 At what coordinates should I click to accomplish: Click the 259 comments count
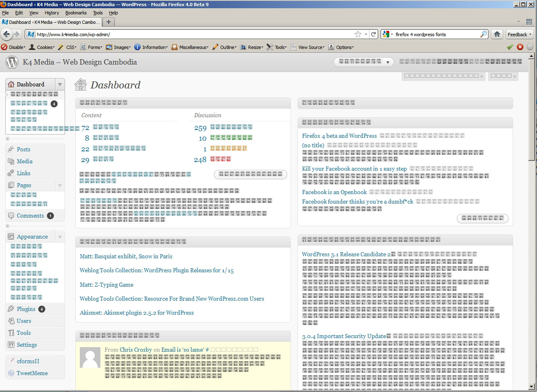[x=200, y=128]
